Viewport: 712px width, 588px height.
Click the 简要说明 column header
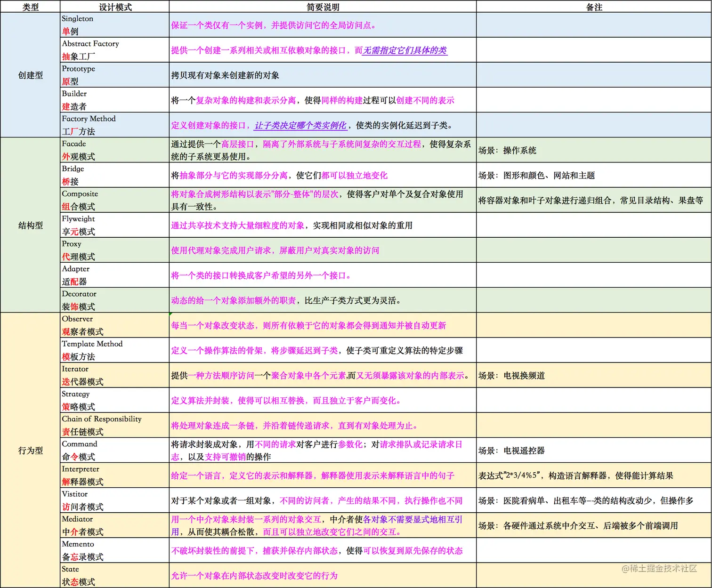[322, 7]
